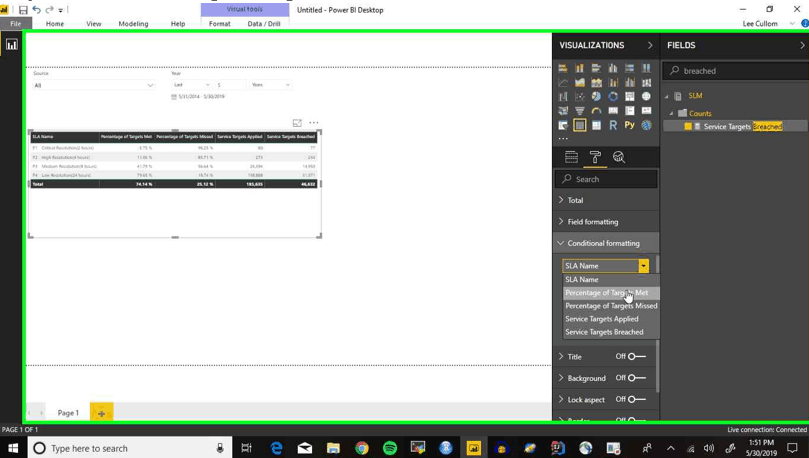The width and height of the screenshot is (809, 458).
Task: Open the Year slicer 'Last' dropdown
Action: [191, 85]
